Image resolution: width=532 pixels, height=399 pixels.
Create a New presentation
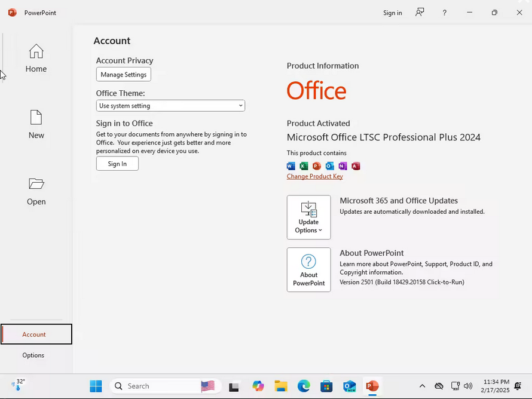(36, 125)
